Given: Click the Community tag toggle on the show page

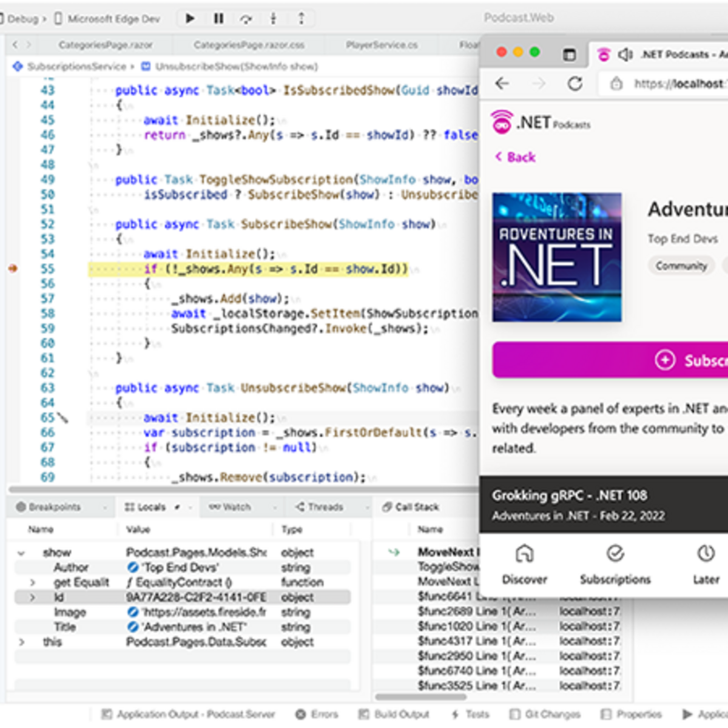Looking at the screenshot, I should [681, 266].
